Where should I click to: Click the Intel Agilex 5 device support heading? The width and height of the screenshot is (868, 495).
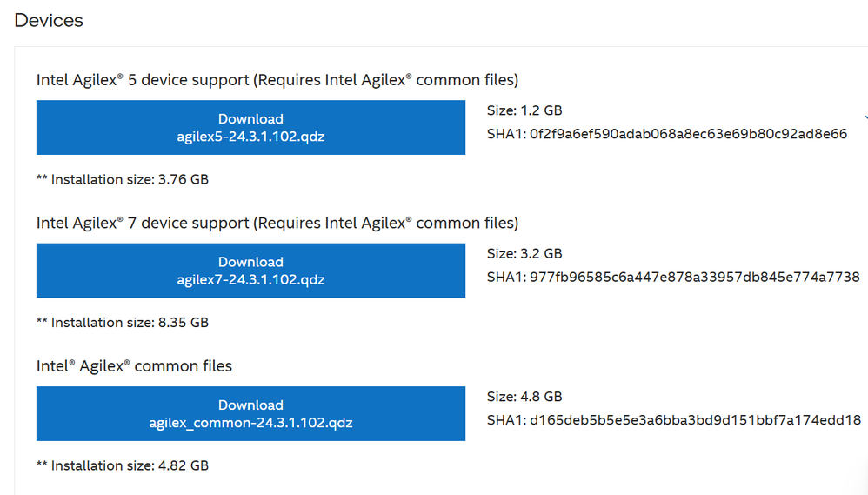point(277,80)
